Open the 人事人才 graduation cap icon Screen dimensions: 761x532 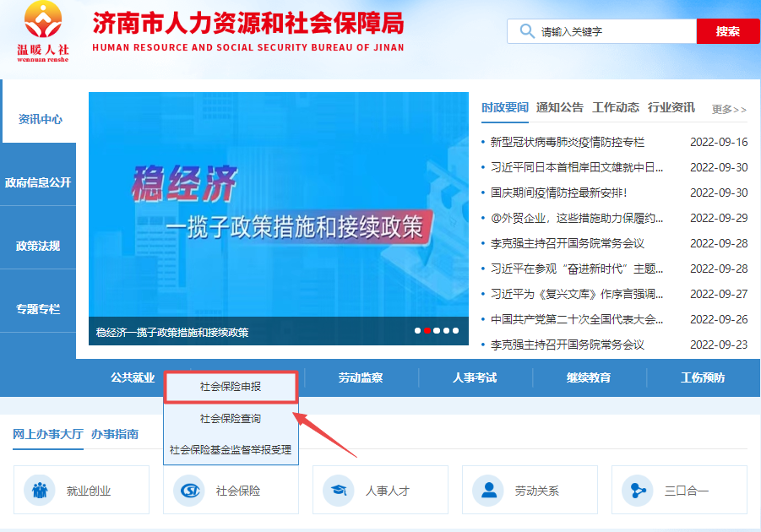click(338, 490)
